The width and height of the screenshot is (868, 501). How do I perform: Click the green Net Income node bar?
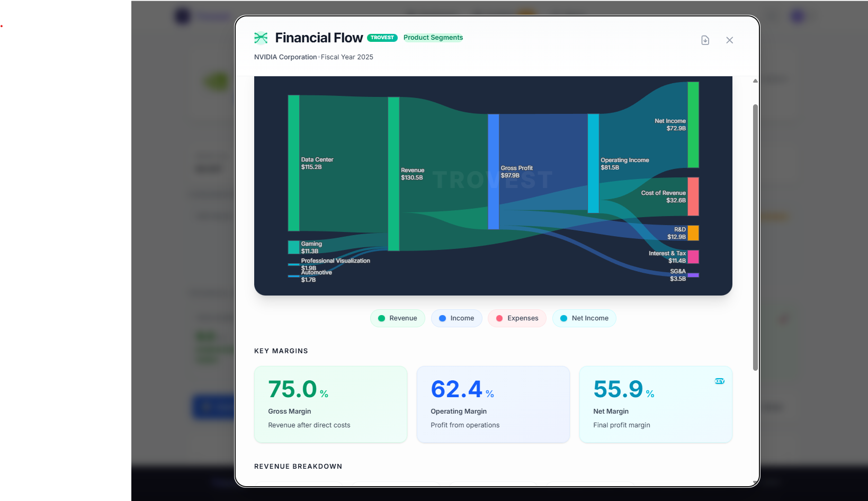click(x=693, y=124)
